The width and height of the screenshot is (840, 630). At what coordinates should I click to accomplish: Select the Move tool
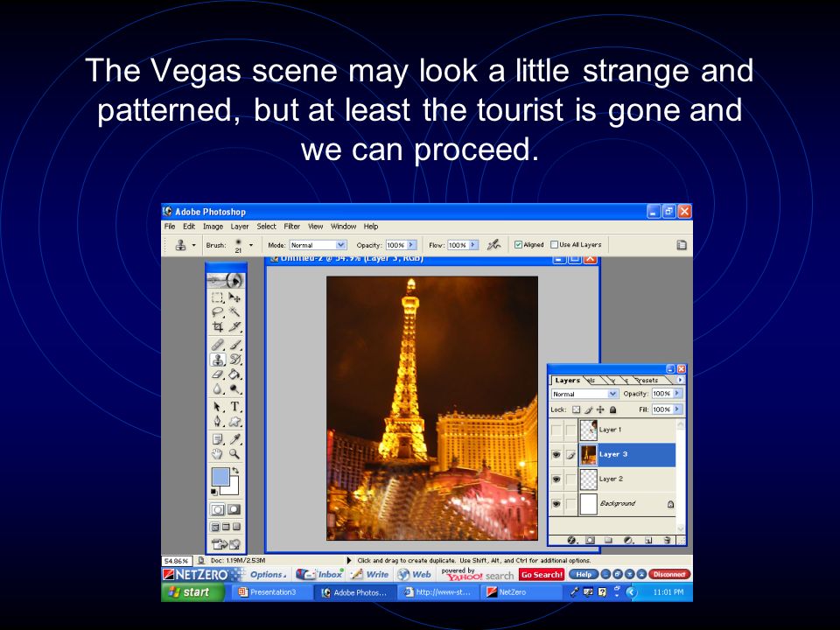pos(234,297)
